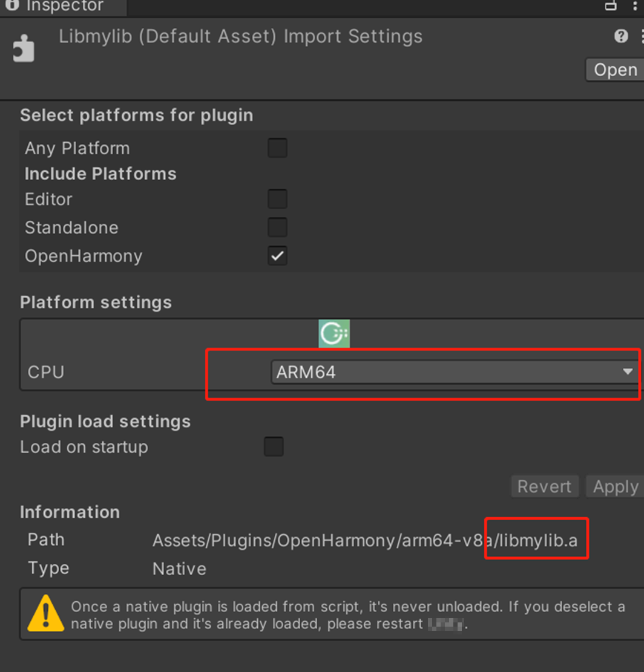This screenshot has height=672, width=644.
Task: Enable Load on startup checkbox
Action: point(274,447)
